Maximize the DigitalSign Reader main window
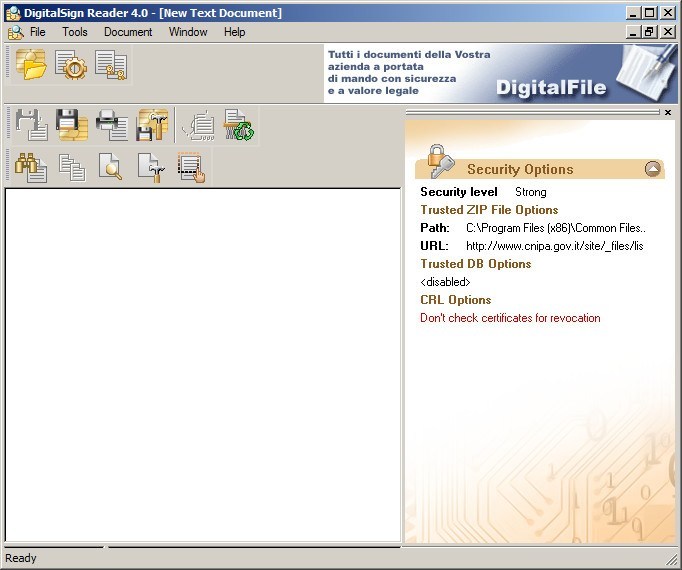Viewport: 682px width, 570px height. (x=649, y=13)
